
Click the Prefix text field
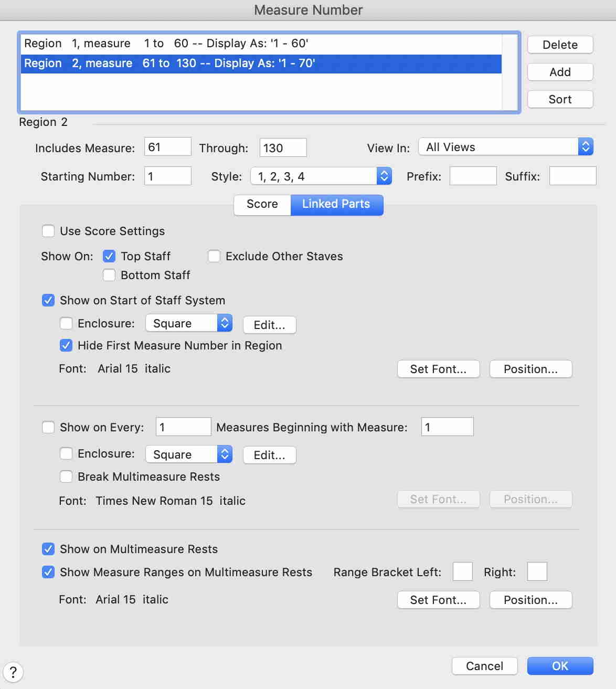click(x=473, y=176)
